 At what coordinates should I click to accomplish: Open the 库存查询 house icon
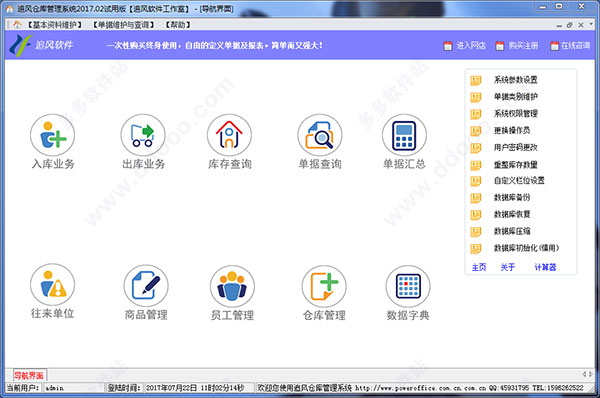[229, 135]
